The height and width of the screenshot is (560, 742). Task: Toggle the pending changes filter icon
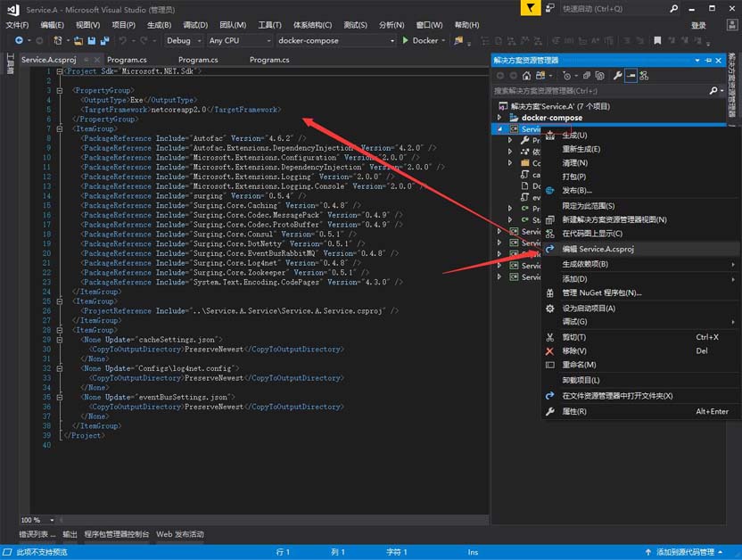pyautogui.click(x=567, y=75)
